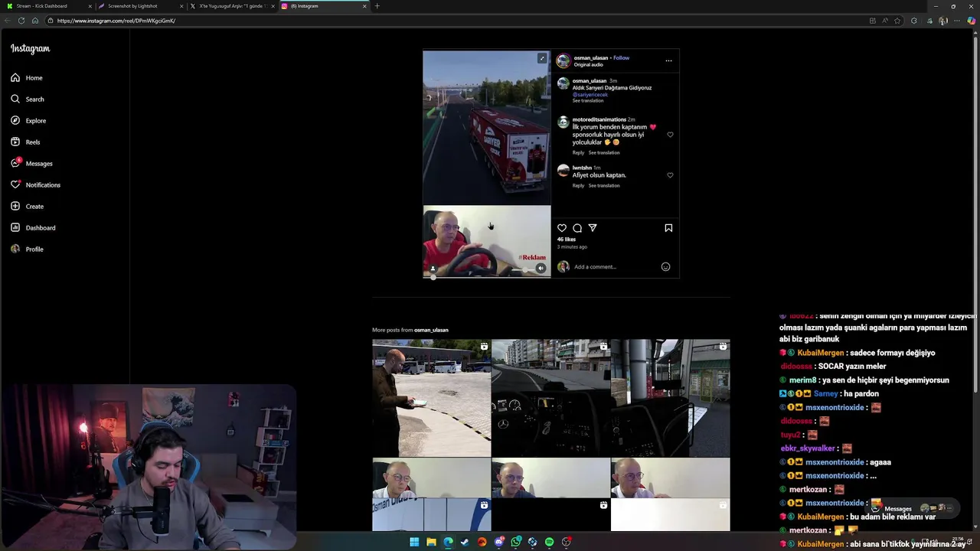The width and height of the screenshot is (980, 551).
Task: See translation of the post caption
Action: coord(588,101)
